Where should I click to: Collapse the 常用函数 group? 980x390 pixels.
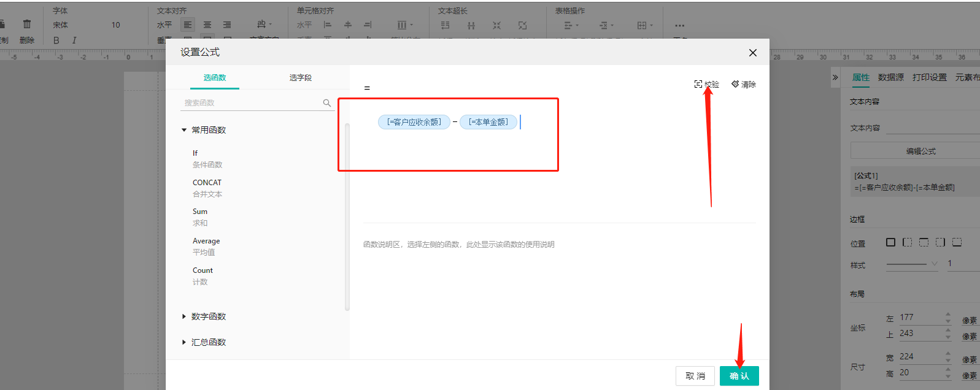point(184,130)
